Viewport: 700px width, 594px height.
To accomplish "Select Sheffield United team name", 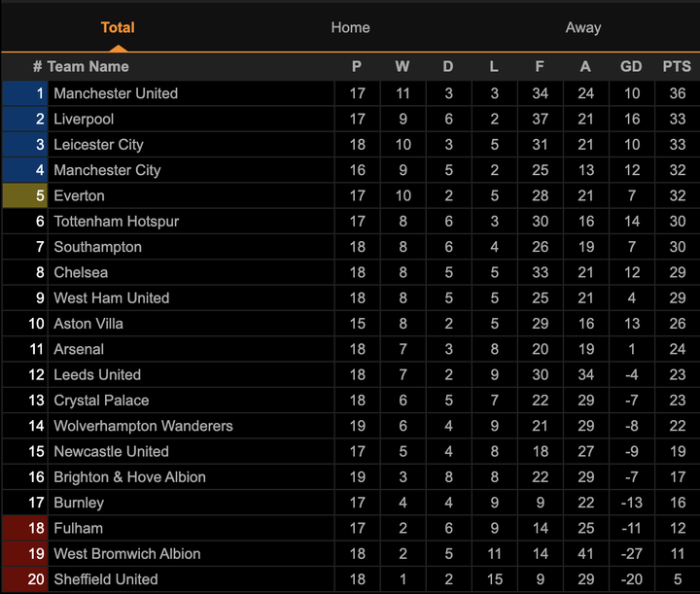I will click(x=105, y=579).
